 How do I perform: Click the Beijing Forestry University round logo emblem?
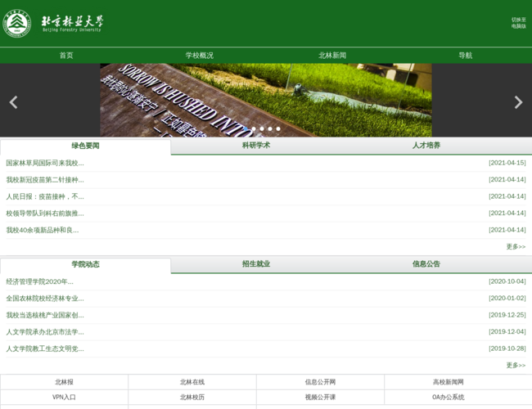pyautogui.click(x=17, y=23)
